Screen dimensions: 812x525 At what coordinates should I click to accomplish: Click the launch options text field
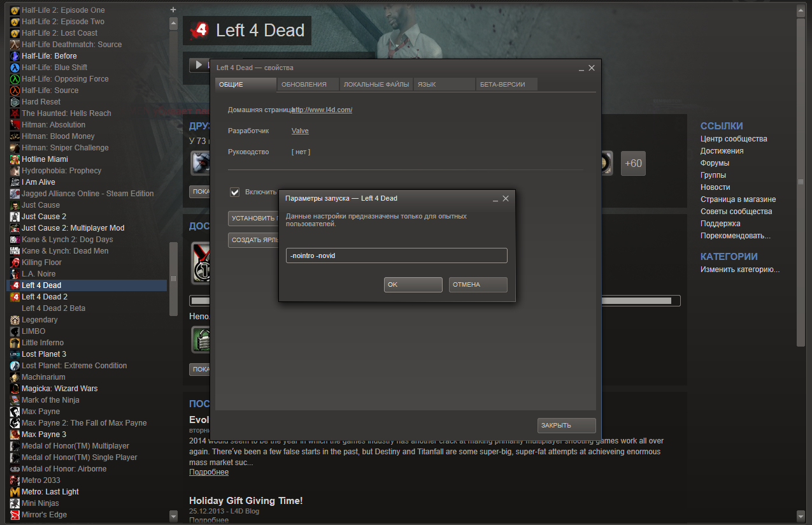[x=396, y=255]
